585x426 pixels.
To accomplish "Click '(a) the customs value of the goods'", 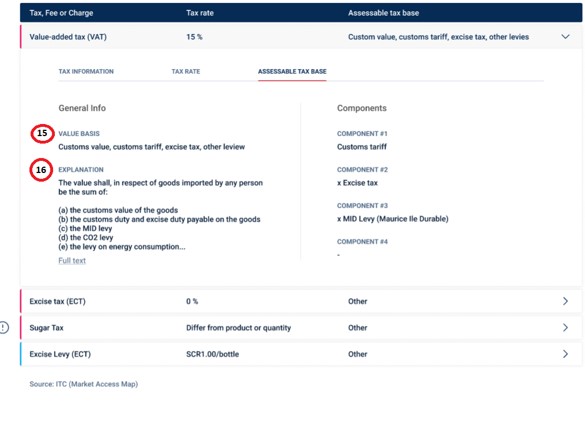I will tap(118, 210).
